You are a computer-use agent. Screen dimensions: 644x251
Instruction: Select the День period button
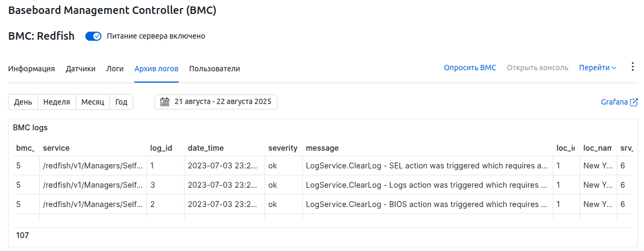click(x=23, y=102)
